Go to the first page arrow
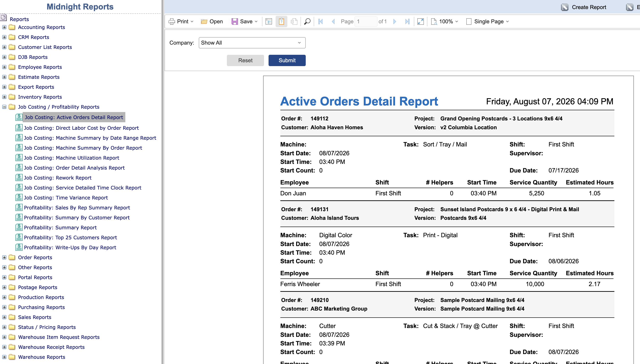The image size is (640, 364). [320, 22]
